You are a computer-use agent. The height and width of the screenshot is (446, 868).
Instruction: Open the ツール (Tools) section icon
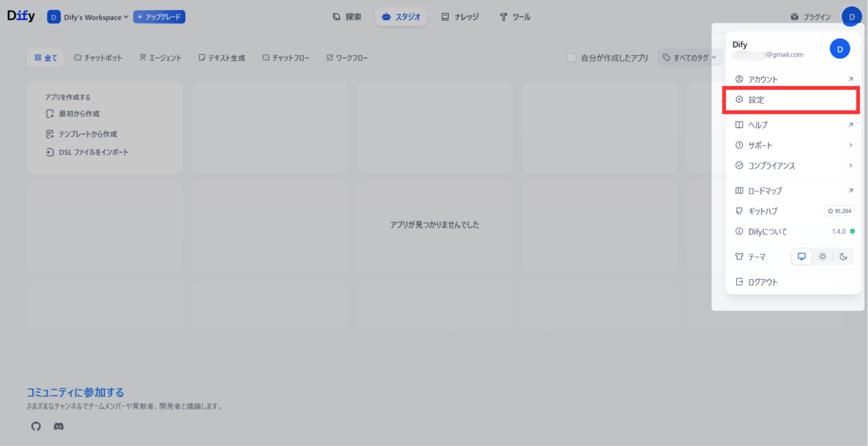pyautogui.click(x=503, y=17)
